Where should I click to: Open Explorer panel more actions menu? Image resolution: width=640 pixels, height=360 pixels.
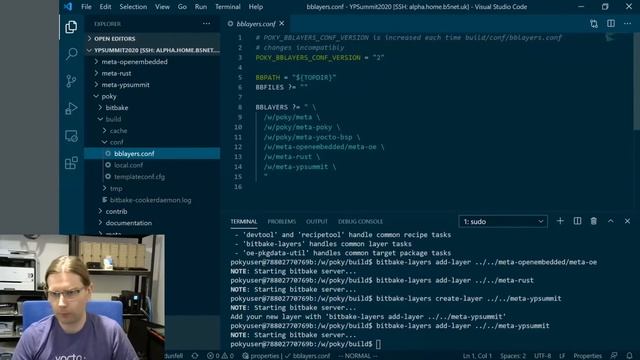point(207,24)
